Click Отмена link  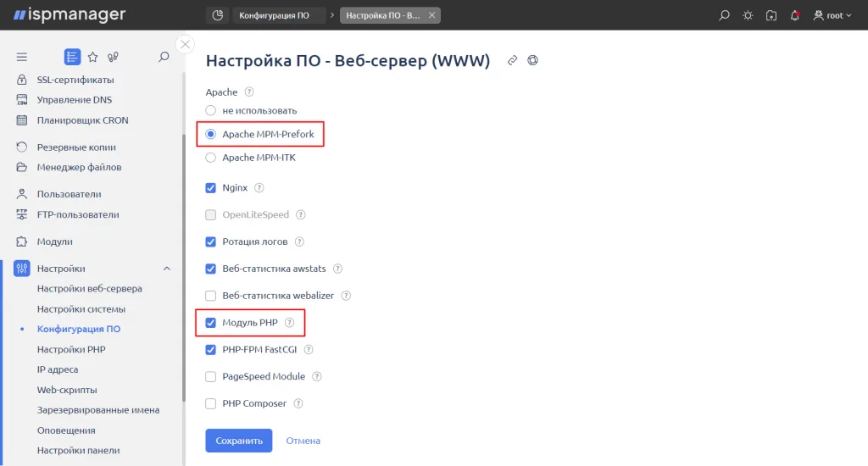(x=303, y=441)
